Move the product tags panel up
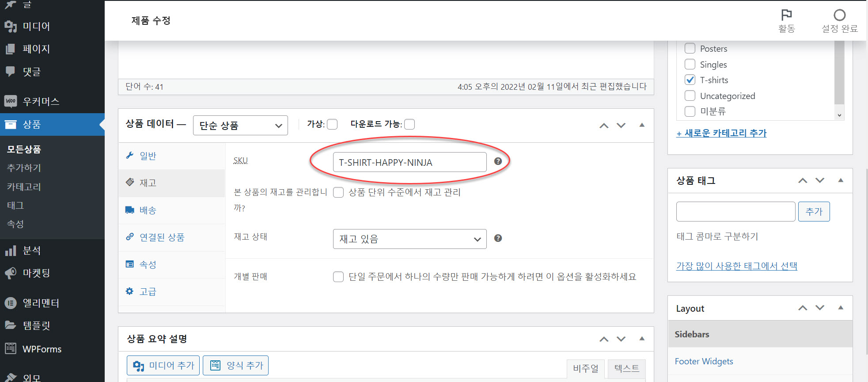The image size is (868, 382). coord(803,180)
